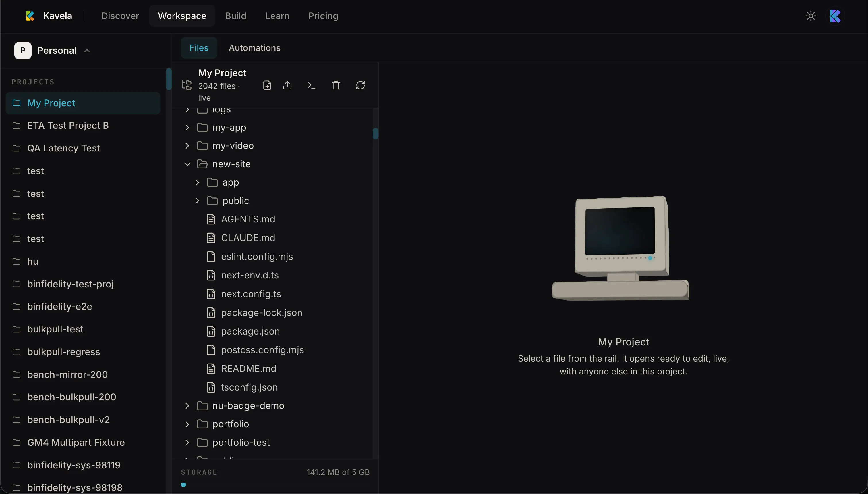Switch to the Automations tab

254,48
